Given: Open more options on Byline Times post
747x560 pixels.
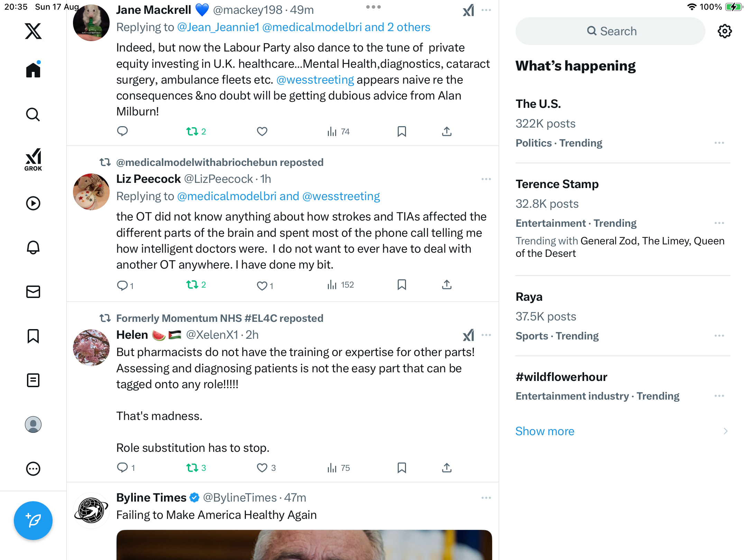Looking at the screenshot, I should tap(486, 498).
